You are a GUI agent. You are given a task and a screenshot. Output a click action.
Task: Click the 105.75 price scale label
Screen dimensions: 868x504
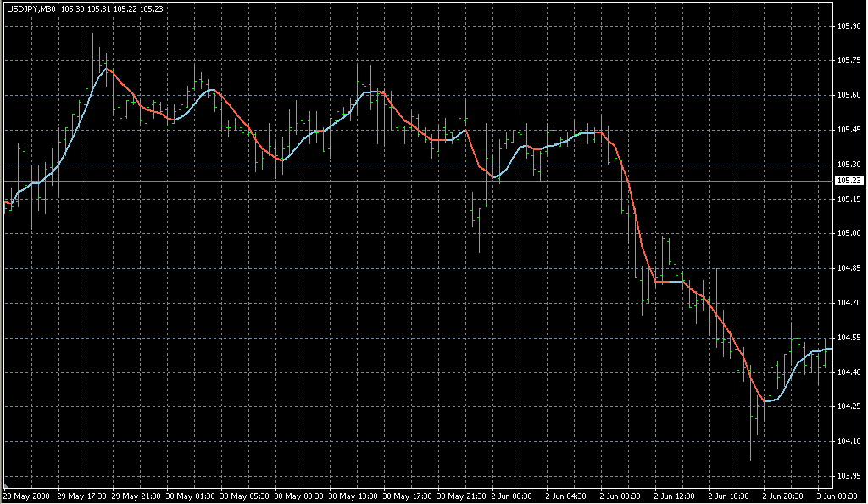coord(849,60)
